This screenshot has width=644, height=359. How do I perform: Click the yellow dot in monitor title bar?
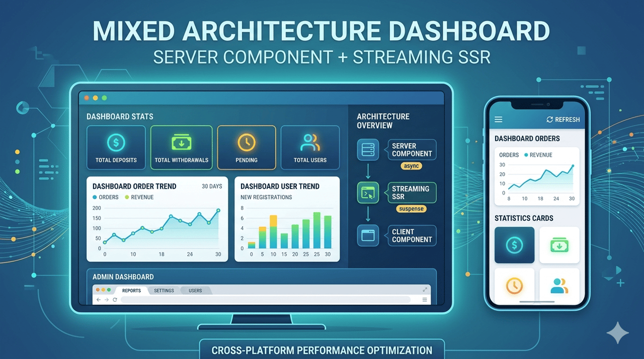pyautogui.click(x=95, y=98)
